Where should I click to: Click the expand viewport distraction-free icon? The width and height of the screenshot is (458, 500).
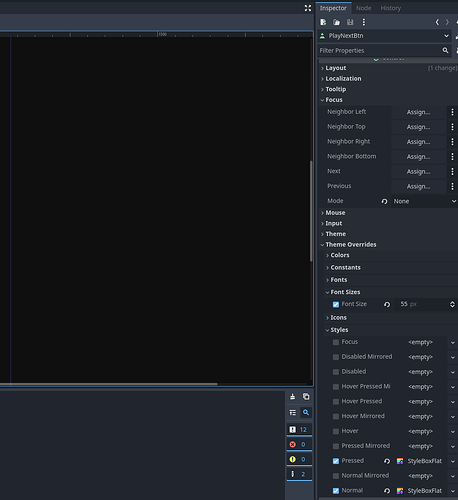pos(308,8)
